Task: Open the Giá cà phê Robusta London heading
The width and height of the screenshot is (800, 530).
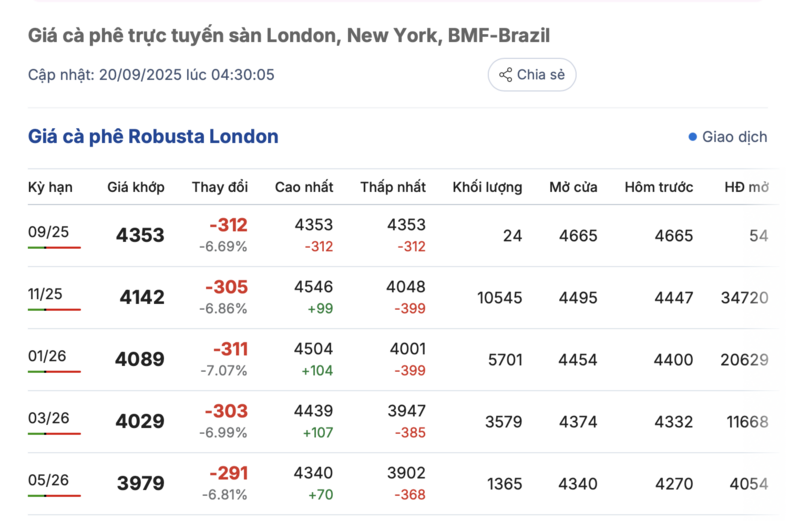Action: (153, 137)
